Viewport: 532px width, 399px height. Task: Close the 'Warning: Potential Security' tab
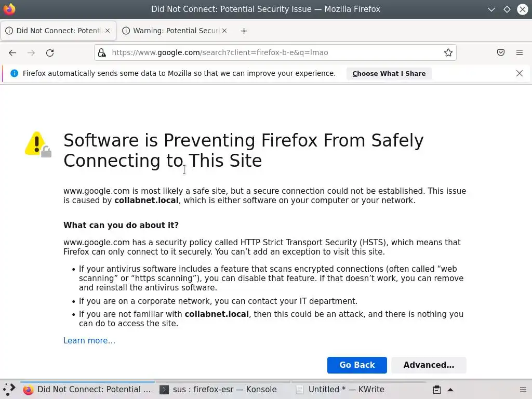pos(224,31)
